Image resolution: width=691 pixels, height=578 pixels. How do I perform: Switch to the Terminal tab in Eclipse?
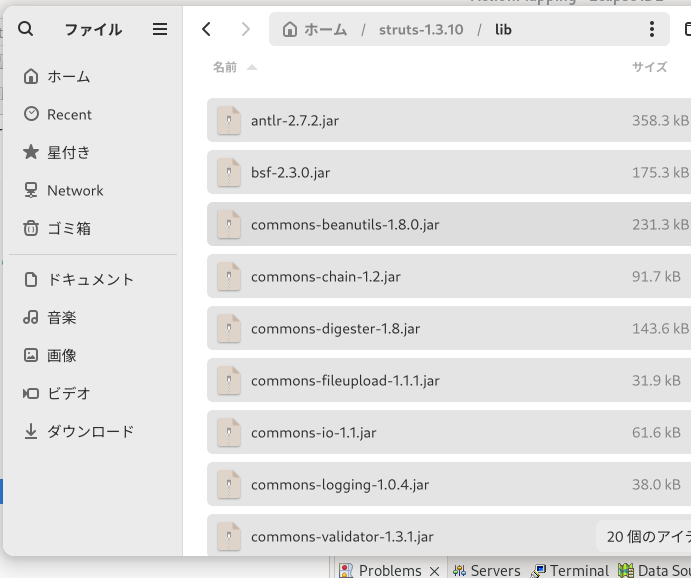coord(569,571)
